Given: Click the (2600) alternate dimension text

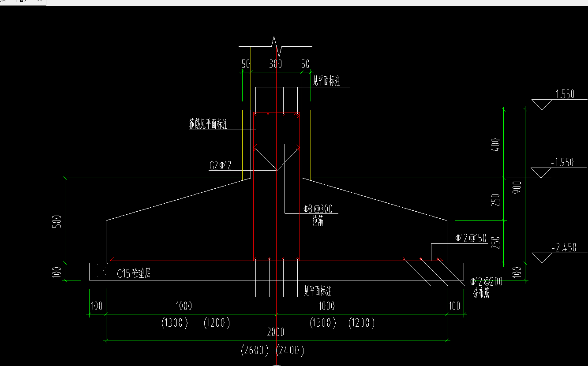Looking at the screenshot, I should click(255, 351).
